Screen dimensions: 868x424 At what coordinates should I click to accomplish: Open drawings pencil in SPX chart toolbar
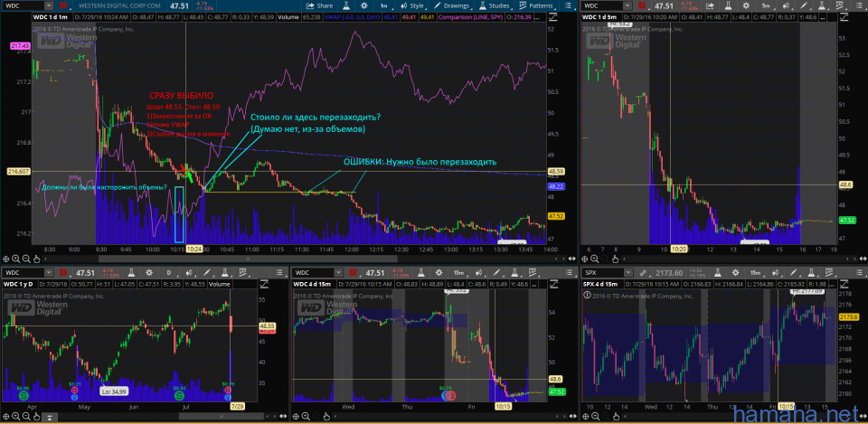793,272
